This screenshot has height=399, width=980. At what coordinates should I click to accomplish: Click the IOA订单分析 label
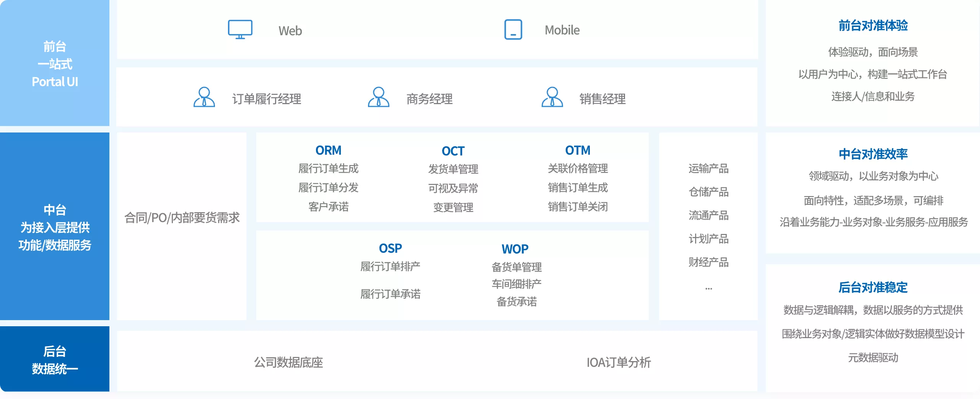619,362
